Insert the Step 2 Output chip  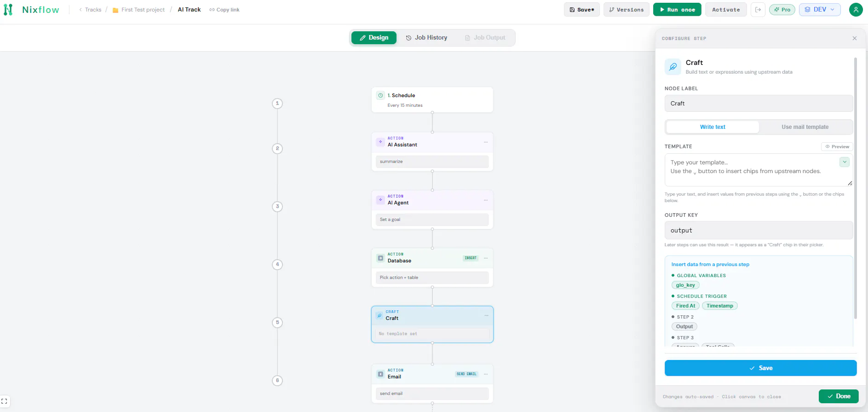684,327
